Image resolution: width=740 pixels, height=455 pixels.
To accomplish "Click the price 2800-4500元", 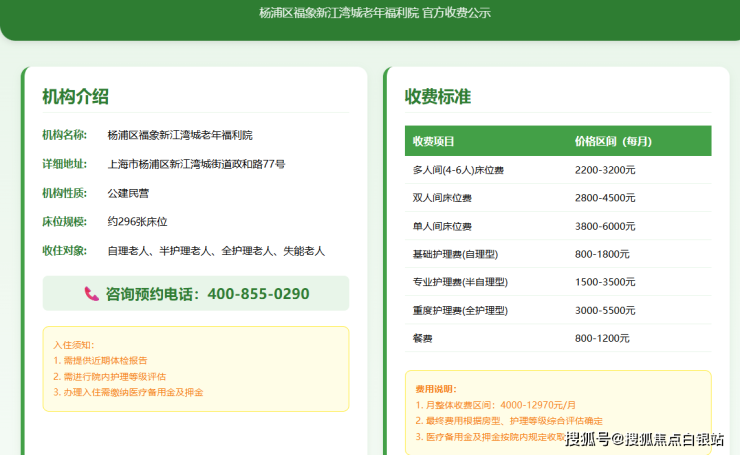I will [605, 198].
